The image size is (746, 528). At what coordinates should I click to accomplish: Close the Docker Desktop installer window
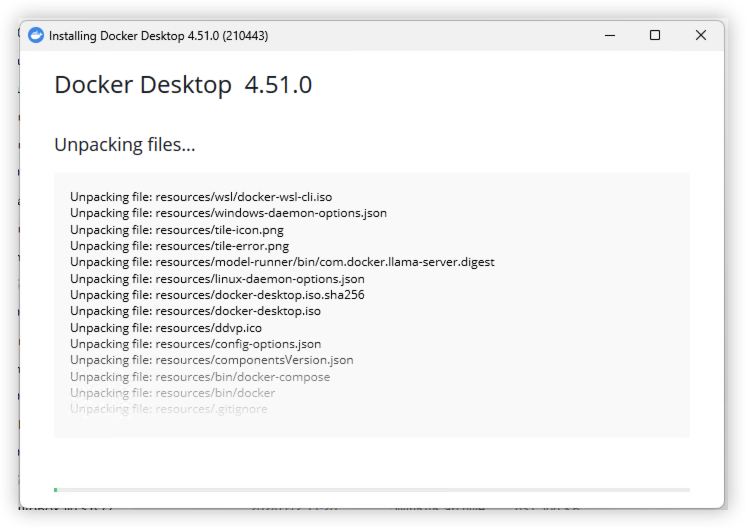point(701,35)
